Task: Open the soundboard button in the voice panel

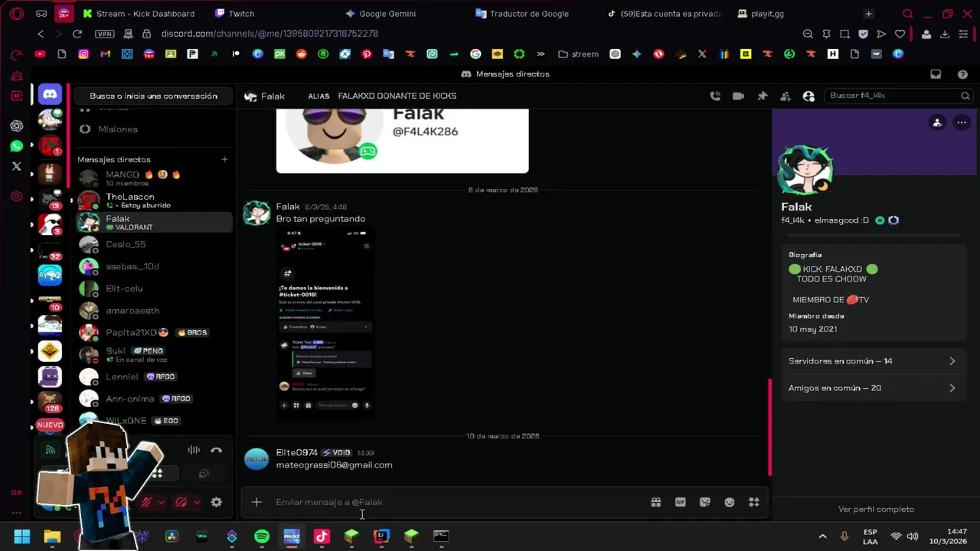Action: coord(204,474)
